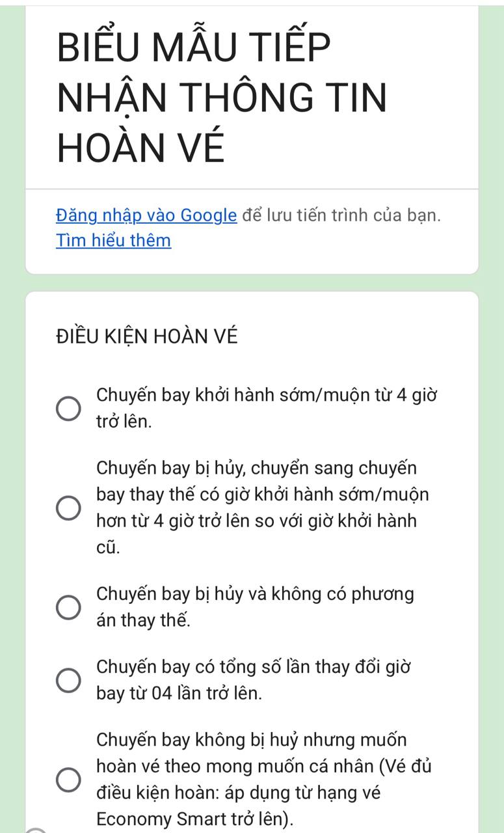The height and width of the screenshot is (833, 504).
Task: Click the form title 'BIỂU MẪU TIẾP NHẬN THÔNG TIN HOÀN VÉ'
Action: point(222,97)
